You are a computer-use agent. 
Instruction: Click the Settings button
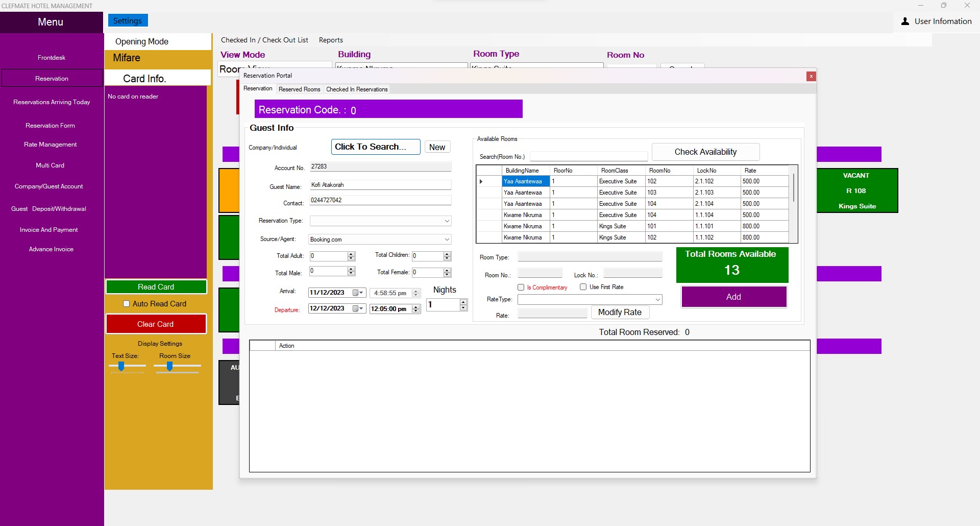point(128,20)
